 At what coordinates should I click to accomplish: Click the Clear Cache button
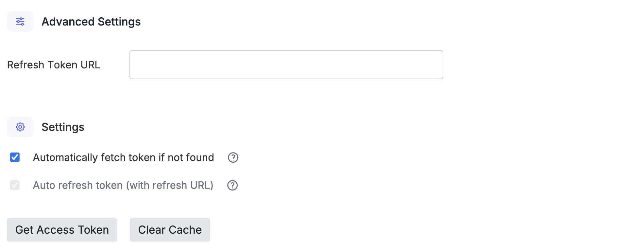(x=170, y=230)
